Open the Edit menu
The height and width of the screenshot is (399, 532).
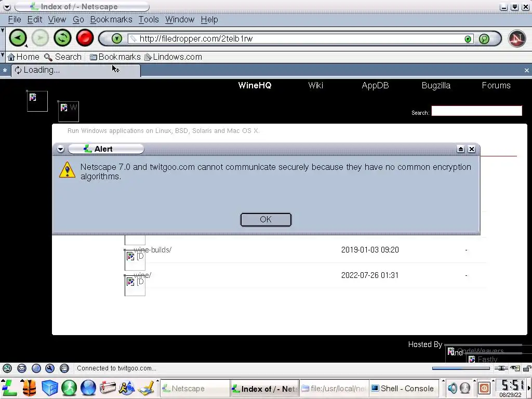(x=35, y=20)
